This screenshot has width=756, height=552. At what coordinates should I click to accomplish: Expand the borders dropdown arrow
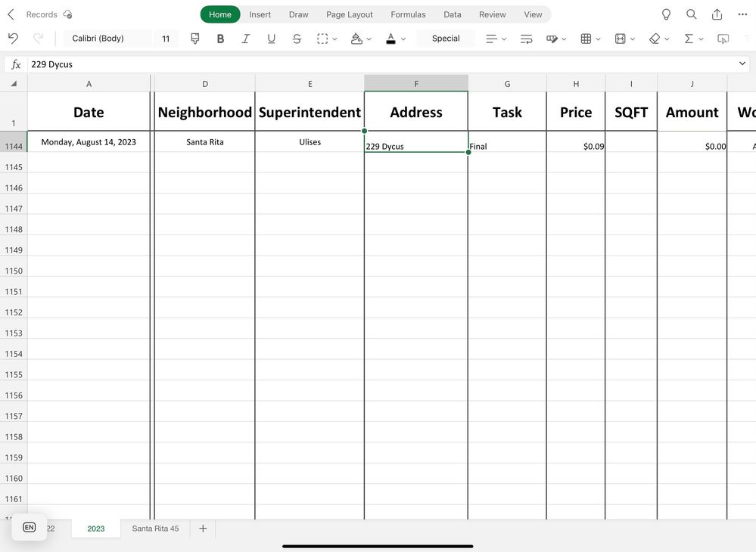tap(334, 39)
